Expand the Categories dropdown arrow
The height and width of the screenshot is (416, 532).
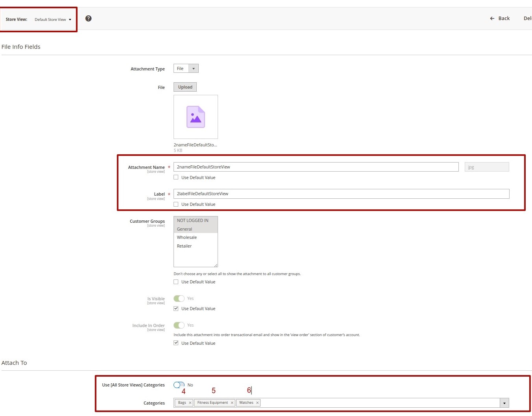click(504, 403)
